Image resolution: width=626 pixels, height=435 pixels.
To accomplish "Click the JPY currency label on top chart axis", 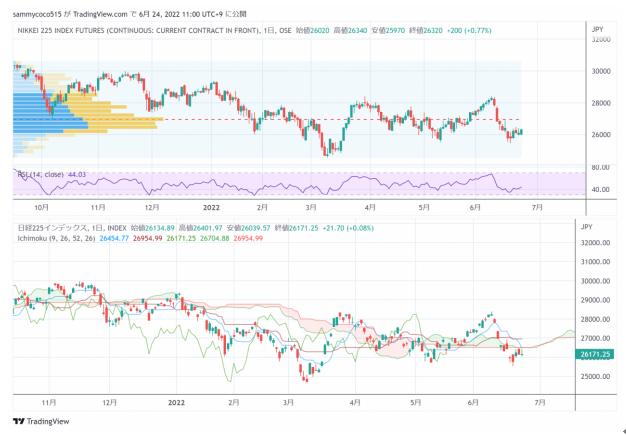I will [x=597, y=29].
